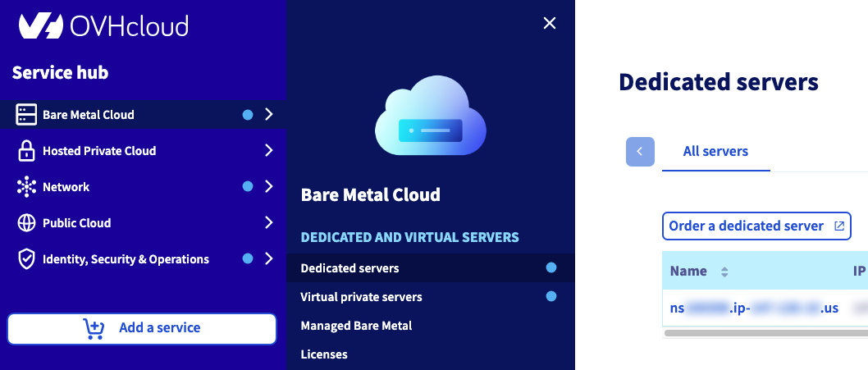The height and width of the screenshot is (370, 868).
Task: Click the blue dot beside Dedicated servers
Action: pos(550,267)
